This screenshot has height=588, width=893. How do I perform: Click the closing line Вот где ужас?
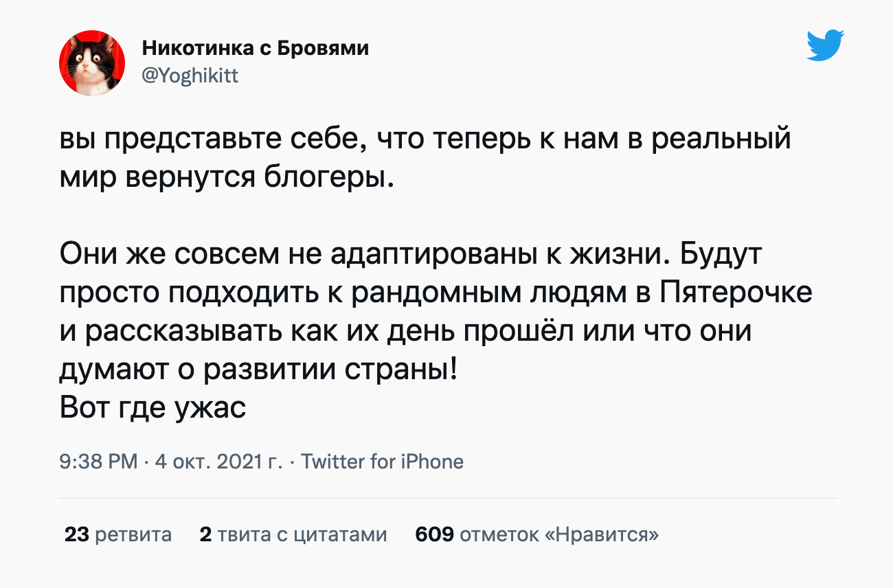pyautogui.click(x=152, y=408)
